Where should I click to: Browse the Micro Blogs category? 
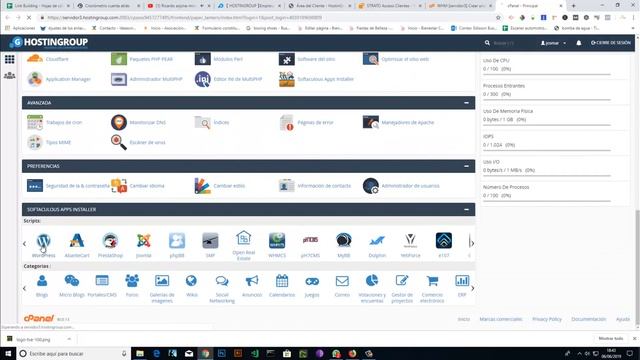[72, 286]
